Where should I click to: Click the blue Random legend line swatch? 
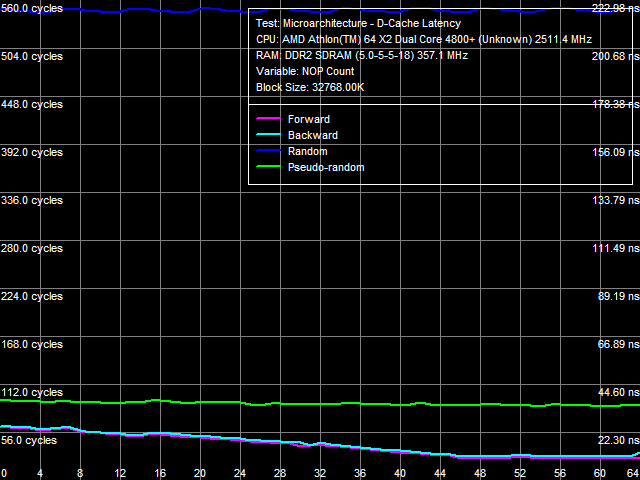266,152
